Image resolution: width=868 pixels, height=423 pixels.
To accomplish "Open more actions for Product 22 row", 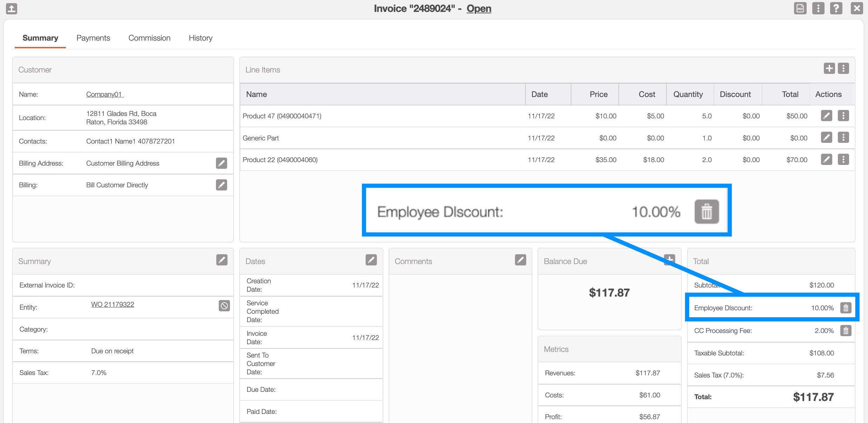I will click(x=843, y=160).
